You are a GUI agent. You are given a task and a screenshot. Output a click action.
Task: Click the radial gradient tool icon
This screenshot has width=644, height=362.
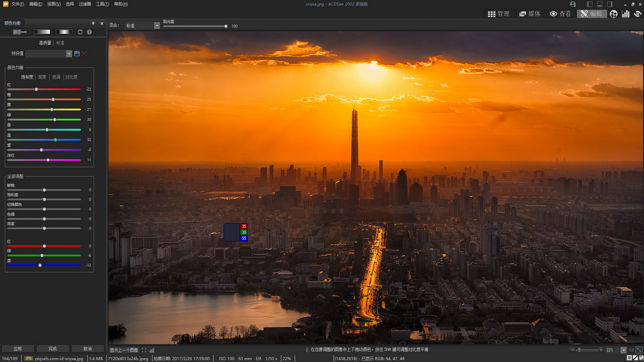[64, 32]
